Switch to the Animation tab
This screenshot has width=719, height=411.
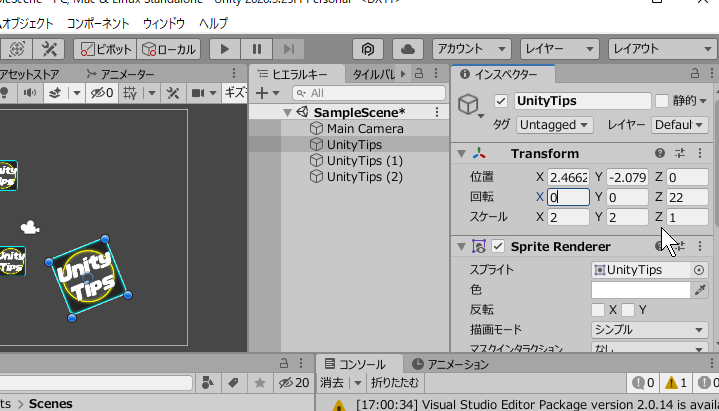coord(450,365)
